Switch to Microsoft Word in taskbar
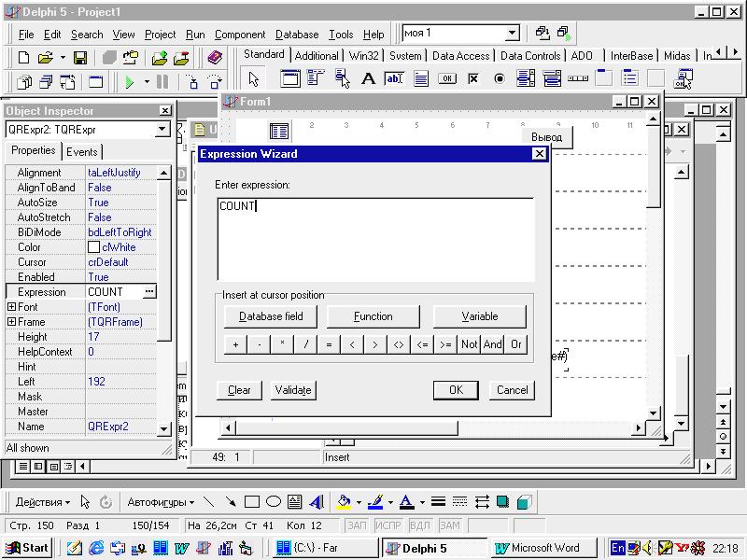Screen dimensions: 747x560 pyautogui.click(x=543, y=548)
